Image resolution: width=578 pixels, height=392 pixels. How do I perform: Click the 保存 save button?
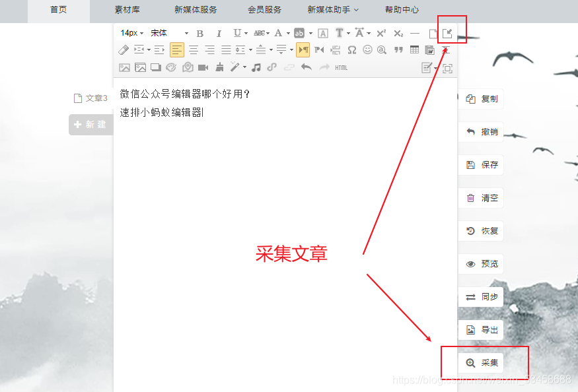click(482, 165)
